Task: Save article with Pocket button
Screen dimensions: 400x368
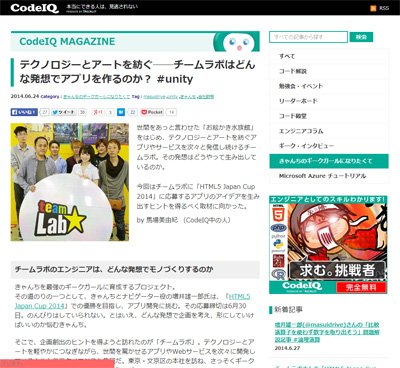Action: pyautogui.click(x=152, y=112)
